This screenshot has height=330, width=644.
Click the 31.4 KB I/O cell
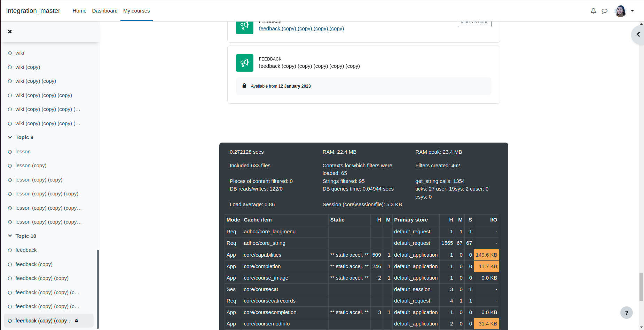(486, 324)
